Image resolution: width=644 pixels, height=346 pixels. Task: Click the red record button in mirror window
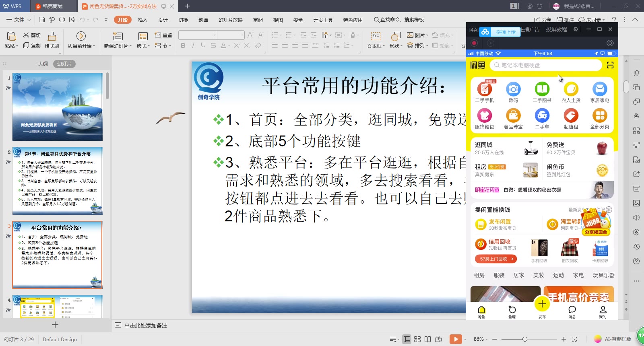474,43
